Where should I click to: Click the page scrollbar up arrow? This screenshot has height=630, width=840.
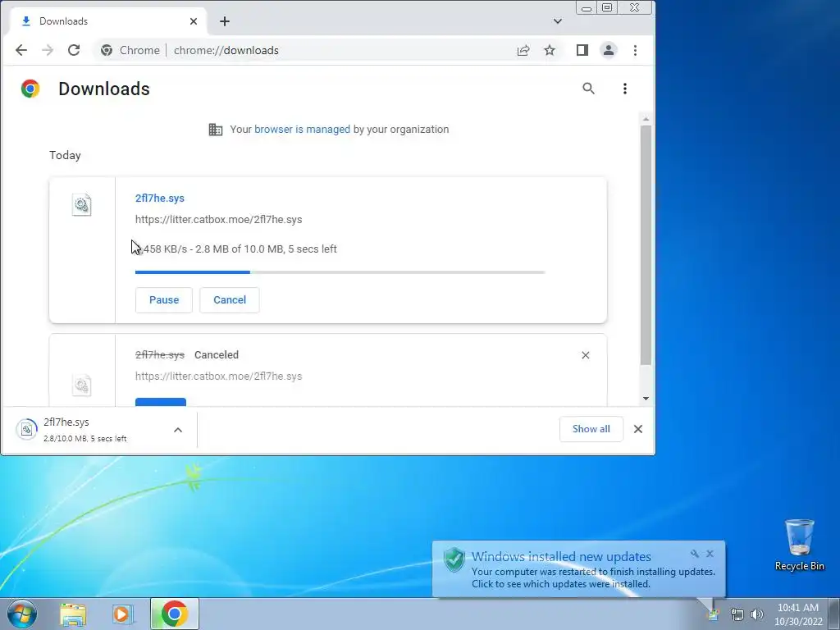click(x=646, y=119)
